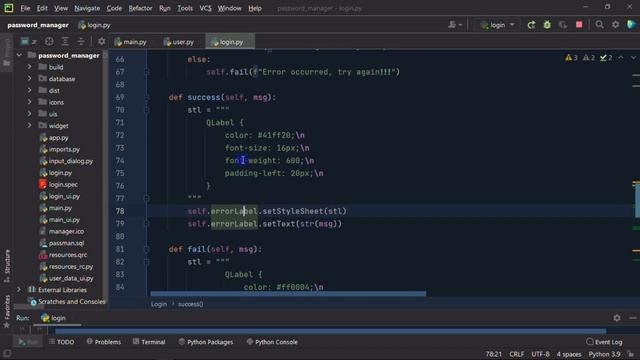
Task: Click line:column 78:21 indicator
Action: tap(493, 354)
